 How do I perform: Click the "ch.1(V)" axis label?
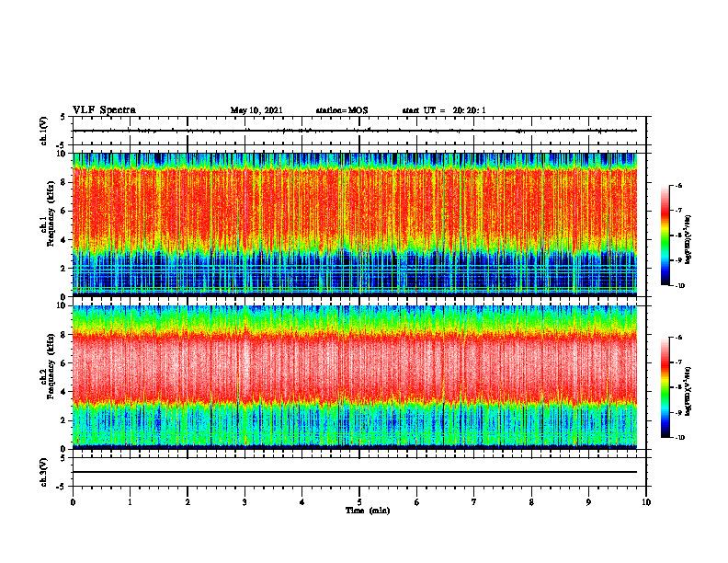tap(44, 131)
